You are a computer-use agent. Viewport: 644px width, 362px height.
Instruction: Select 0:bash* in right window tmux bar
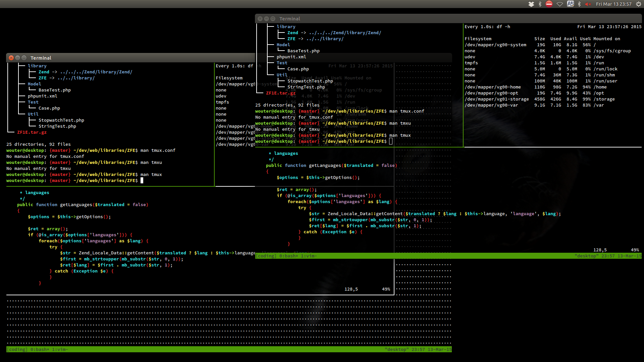[288, 256]
